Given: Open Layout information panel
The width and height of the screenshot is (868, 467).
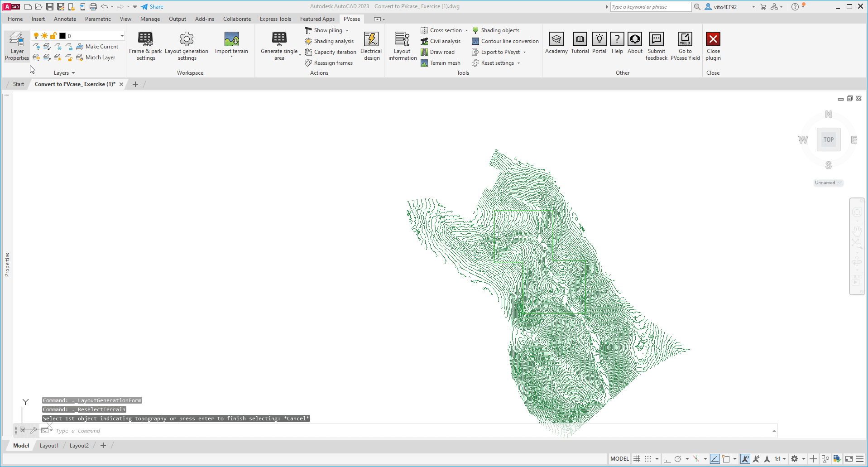Looking at the screenshot, I should coord(403,46).
